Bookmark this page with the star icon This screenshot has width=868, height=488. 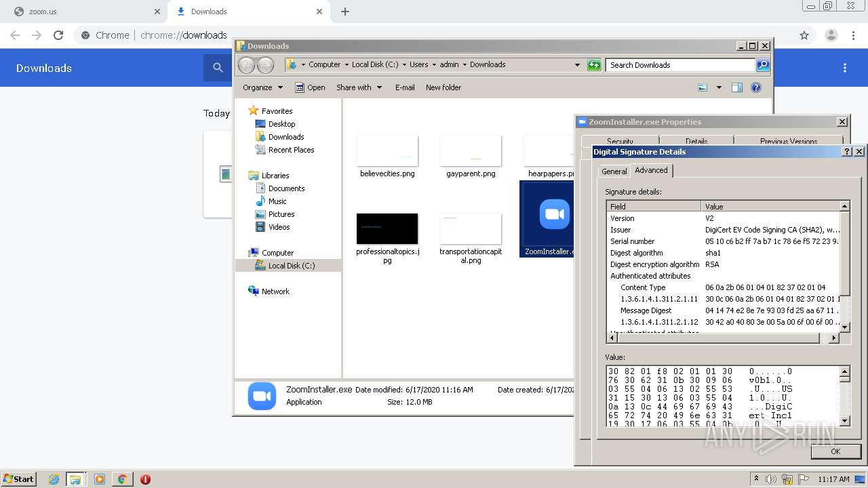click(804, 35)
